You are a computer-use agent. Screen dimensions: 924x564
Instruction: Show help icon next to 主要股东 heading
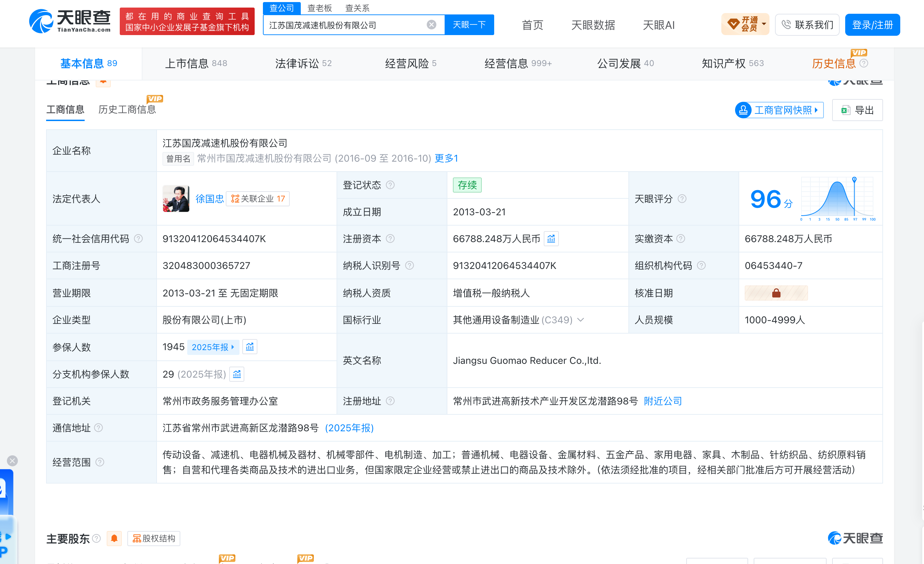tap(96, 539)
